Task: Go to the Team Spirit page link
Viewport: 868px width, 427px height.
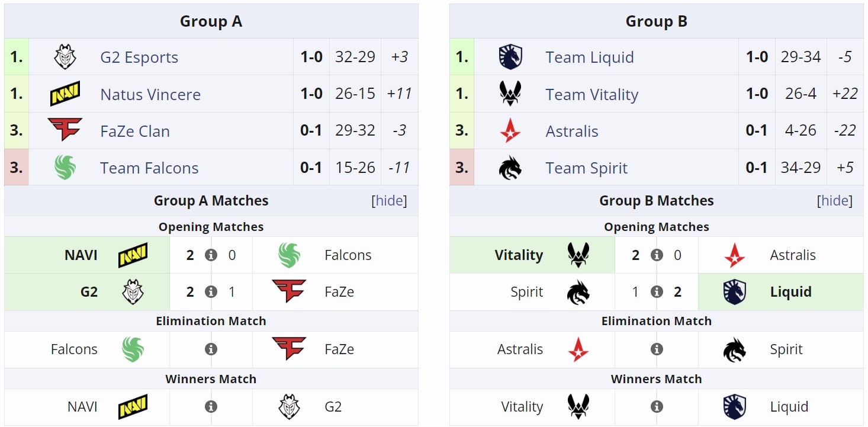Action: point(586,168)
